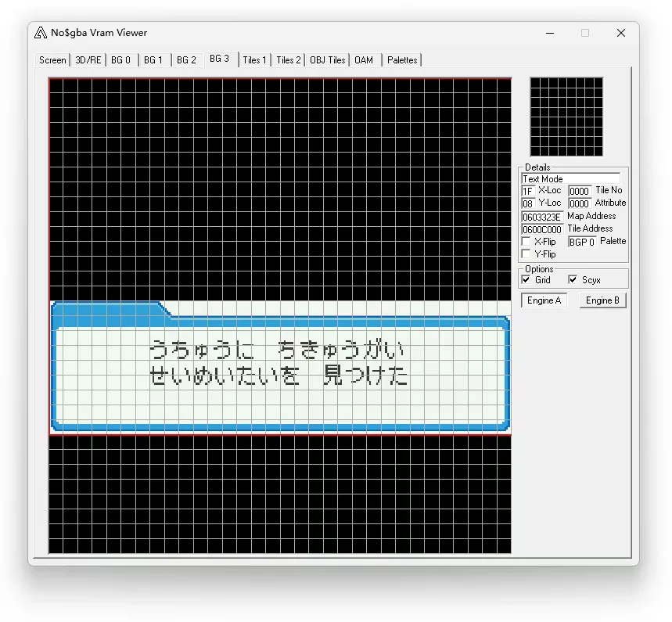This screenshot has width=672, height=622.
Task: Click the No$gba app icon in title bar
Action: tap(41, 33)
